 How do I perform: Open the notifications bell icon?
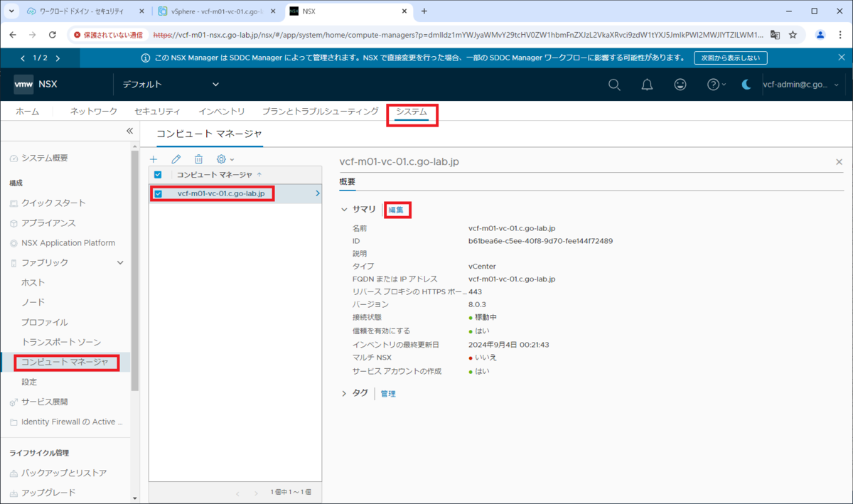point(647,85)
